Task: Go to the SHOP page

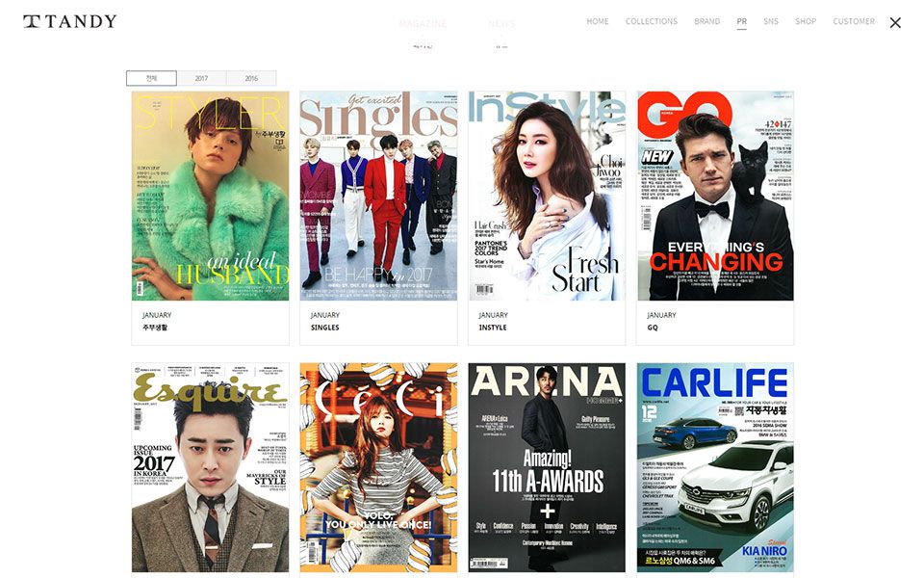Action: click(x=806, y=21)
